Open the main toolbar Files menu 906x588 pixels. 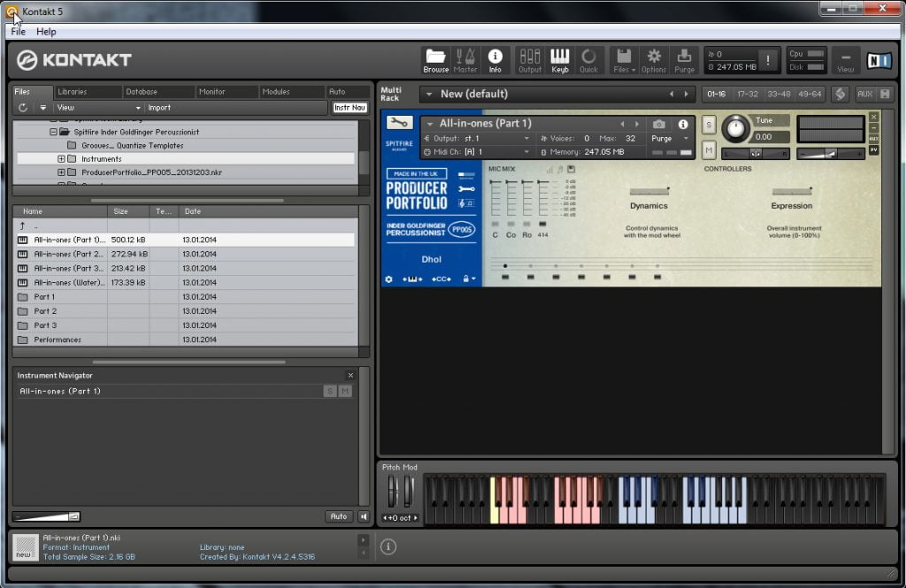pos(624,61)
